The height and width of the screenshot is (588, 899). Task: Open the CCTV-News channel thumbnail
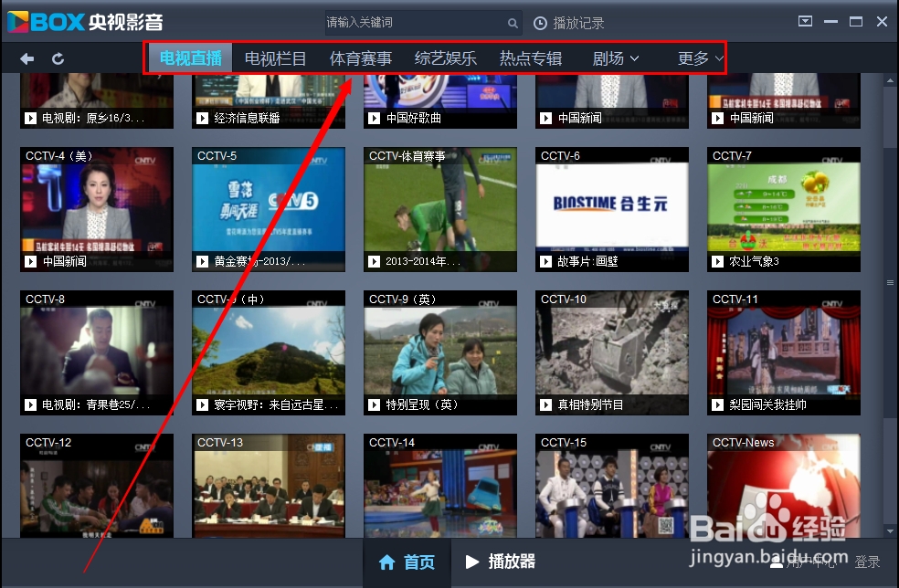[783, 486]
